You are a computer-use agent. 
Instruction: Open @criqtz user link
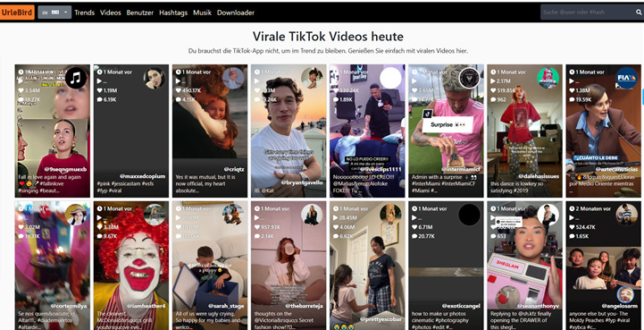235,169
